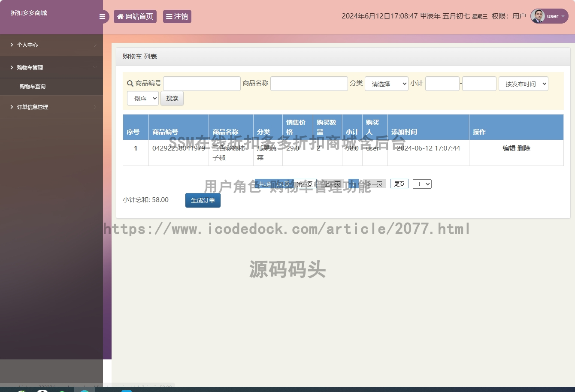
Task: Click the 生成订单 button
Action: pos(203,200)
